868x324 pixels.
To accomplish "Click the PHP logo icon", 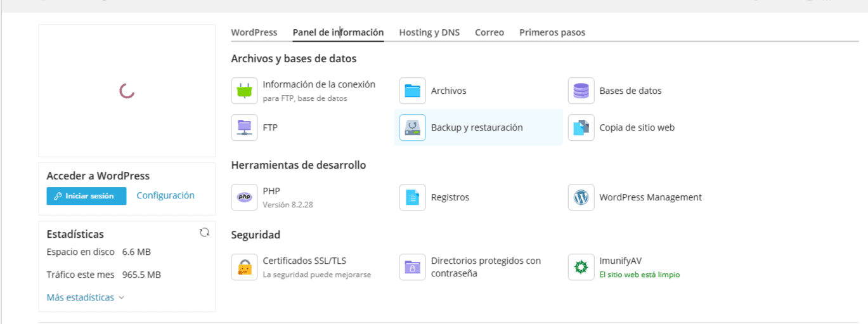I will point(245,197).
